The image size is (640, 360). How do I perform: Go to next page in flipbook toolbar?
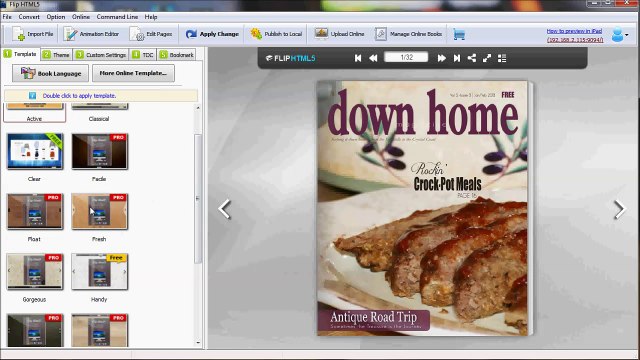point(442,58)
